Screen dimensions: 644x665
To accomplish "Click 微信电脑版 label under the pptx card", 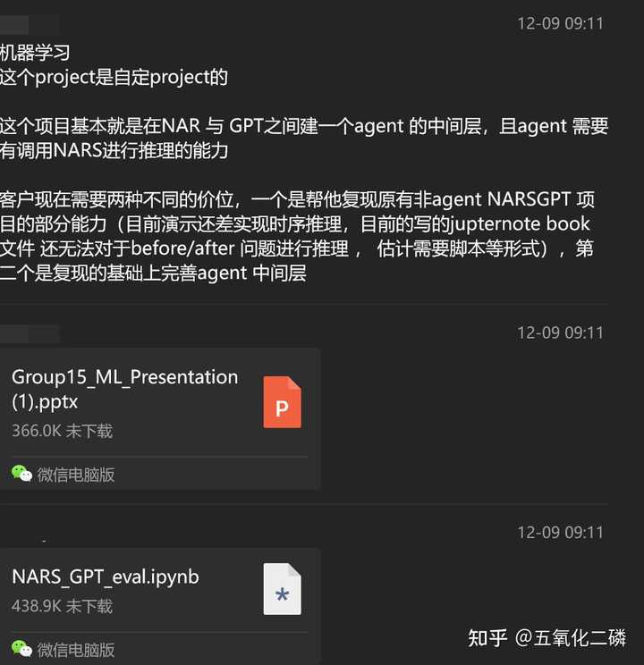I will (x=75, y=475).
